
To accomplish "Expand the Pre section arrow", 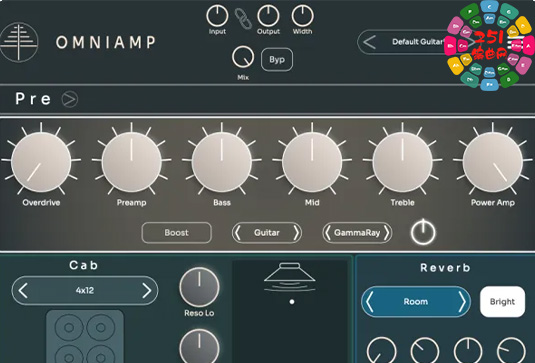I will 70,99.
